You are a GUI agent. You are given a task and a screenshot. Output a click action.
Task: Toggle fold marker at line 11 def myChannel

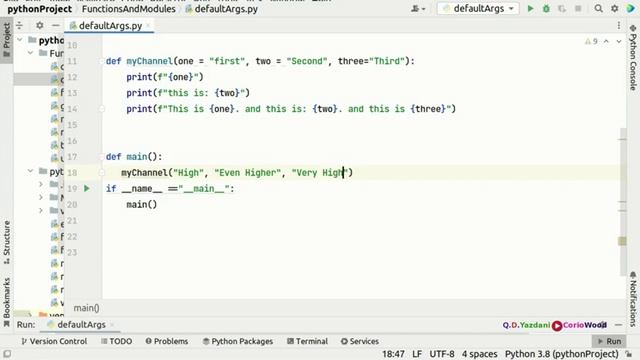pos(102,61)
